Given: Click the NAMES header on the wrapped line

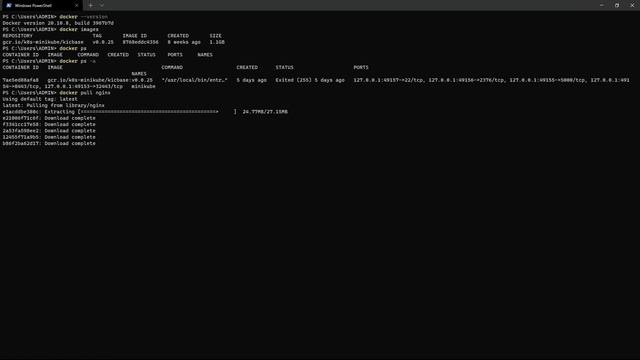Looking at the screenshot, I should coord(139,74).
